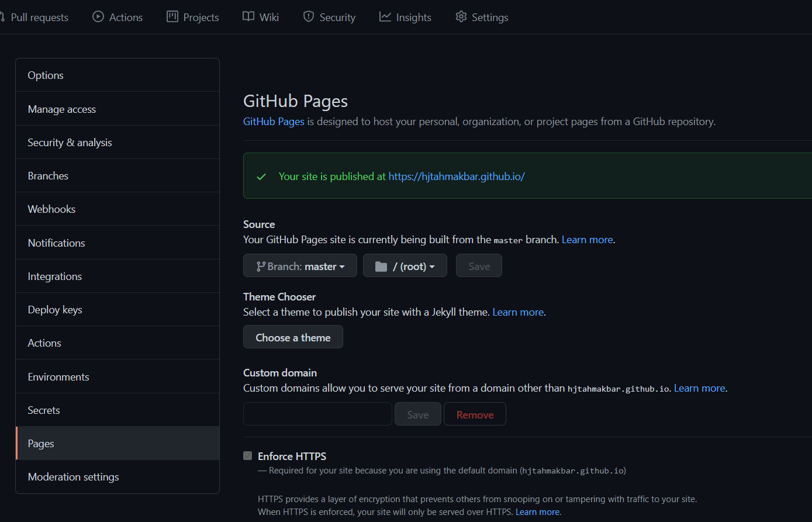The width and height of the screenshot is (812, 522).
Task: Click the git branch icon in source selector
Action: [261, 267]
